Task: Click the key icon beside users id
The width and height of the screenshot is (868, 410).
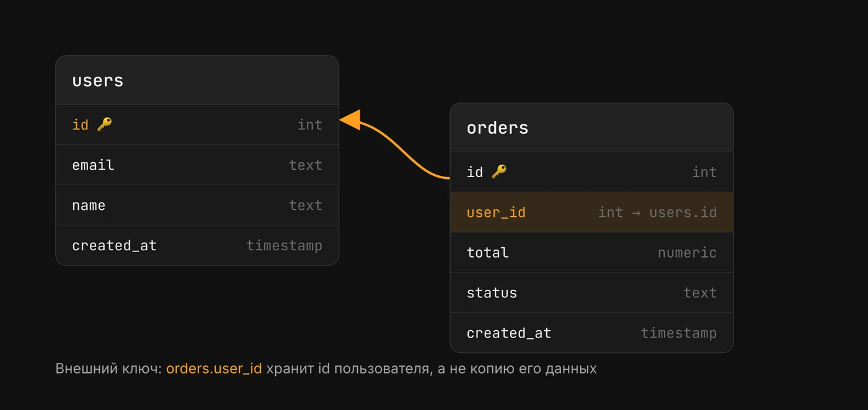Action: tap(104, 124)
